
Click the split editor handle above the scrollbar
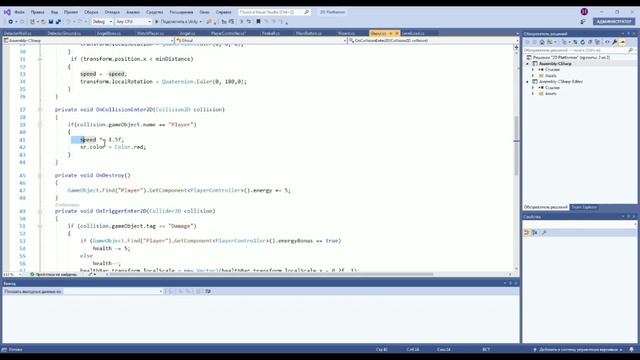click(516, 47)
